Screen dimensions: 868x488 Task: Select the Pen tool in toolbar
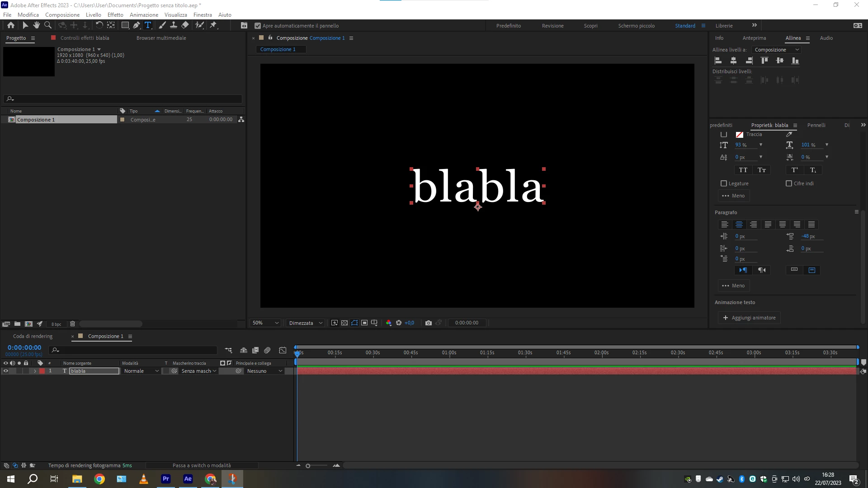point(136,25)
